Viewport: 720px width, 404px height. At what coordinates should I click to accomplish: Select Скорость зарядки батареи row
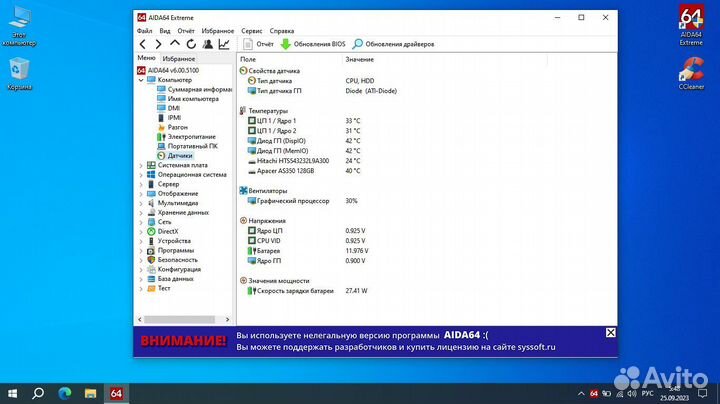pyautogui.click(x=308, y=291)
